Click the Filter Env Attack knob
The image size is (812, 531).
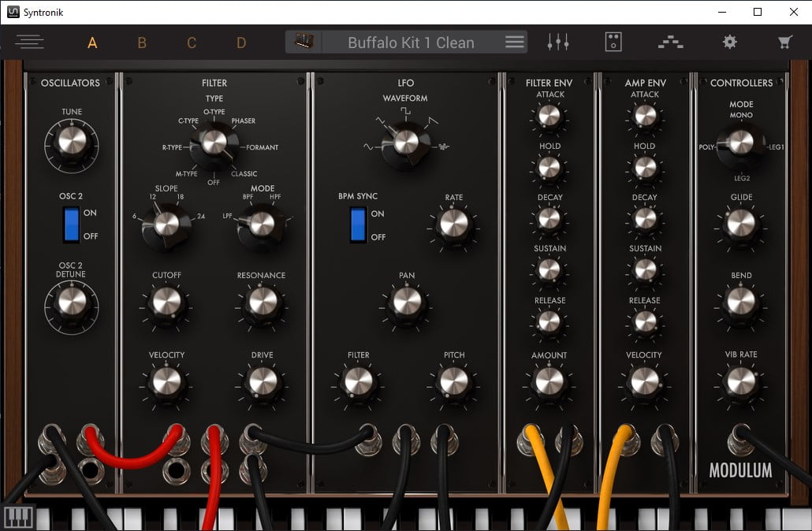pyautogui.click(x=549, y=115)
